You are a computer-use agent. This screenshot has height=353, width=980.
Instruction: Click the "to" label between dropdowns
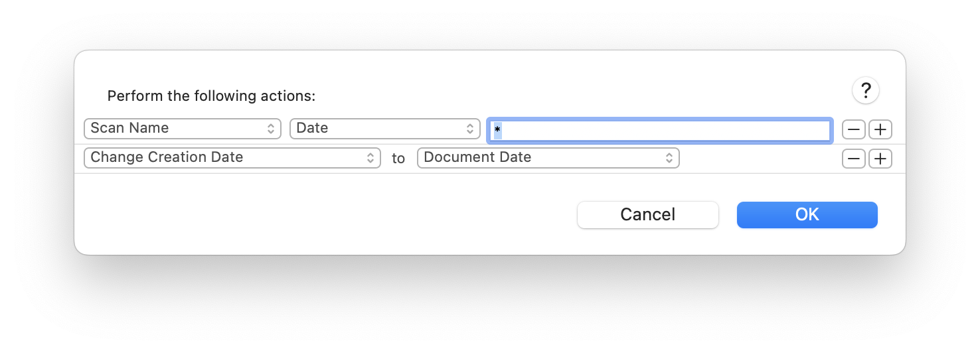pos(398,159)
